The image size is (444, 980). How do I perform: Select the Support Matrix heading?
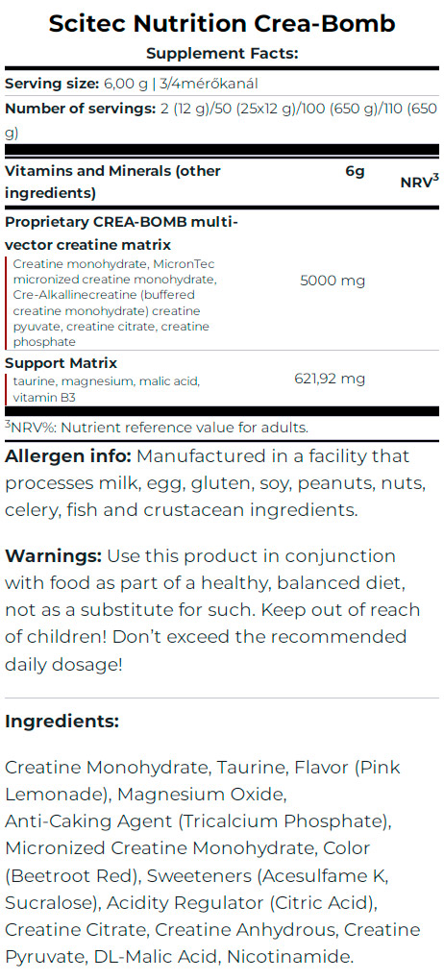[62, 363]
